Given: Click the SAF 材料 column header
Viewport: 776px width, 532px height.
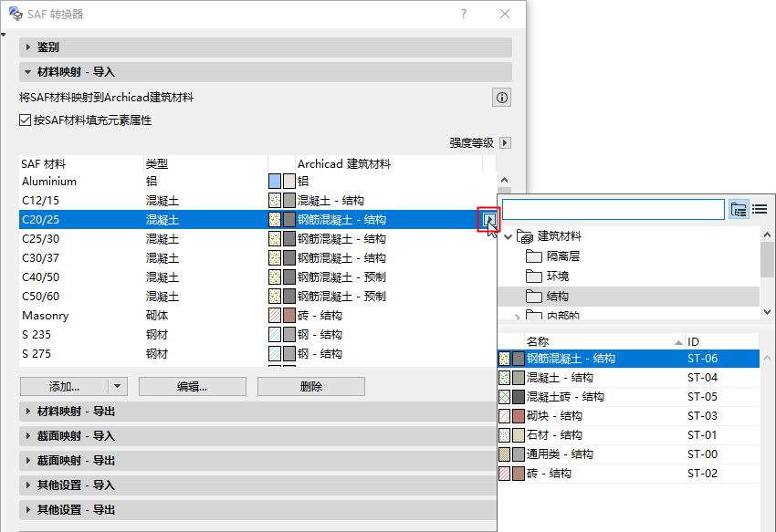Looking at the screenshot, I should (81, 164).
